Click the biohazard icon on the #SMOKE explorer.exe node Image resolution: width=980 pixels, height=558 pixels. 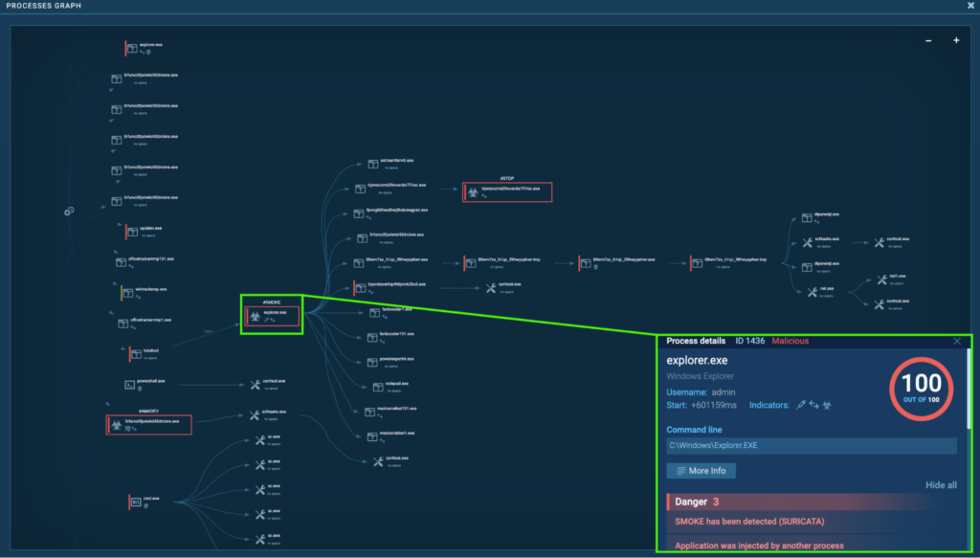(255, 316)
